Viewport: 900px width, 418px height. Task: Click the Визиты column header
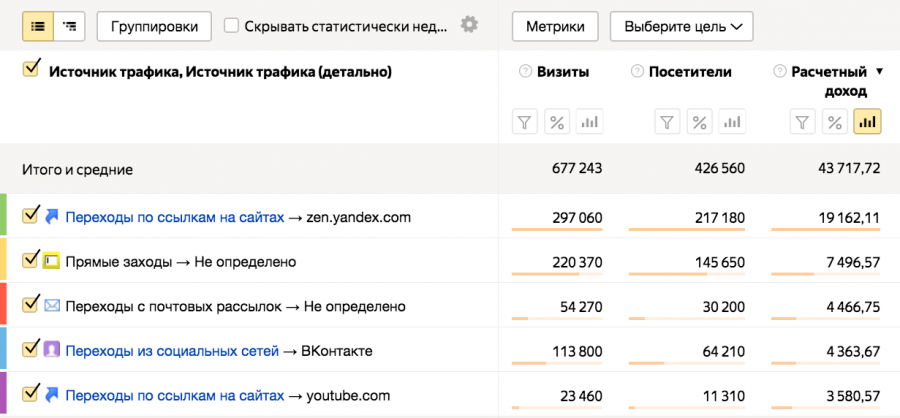click(x=562, y=72)
